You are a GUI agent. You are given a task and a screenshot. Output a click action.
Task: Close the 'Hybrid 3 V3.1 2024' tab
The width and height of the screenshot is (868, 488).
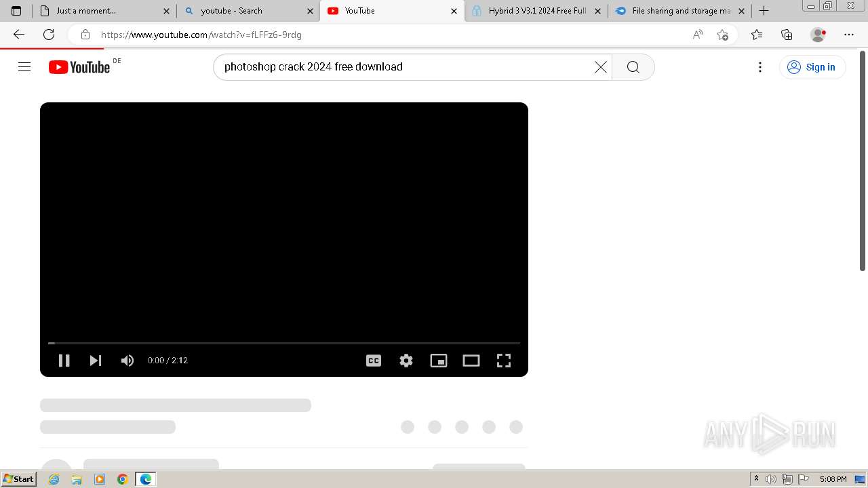597,11
